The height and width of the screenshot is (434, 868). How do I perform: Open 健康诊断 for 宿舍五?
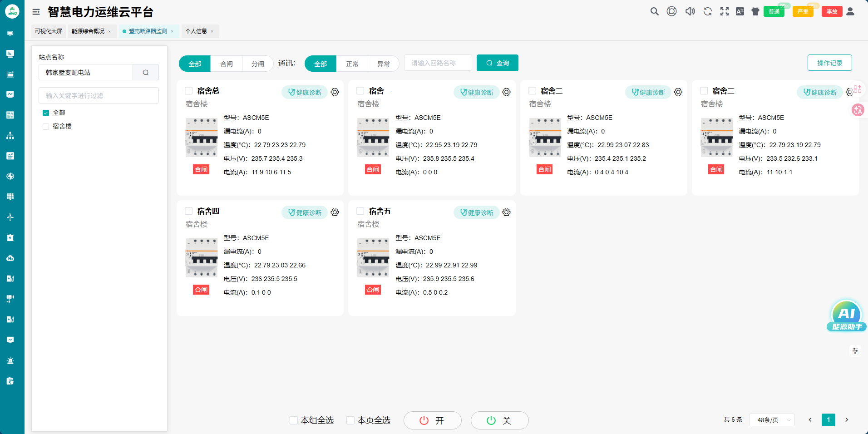(476, 212)
